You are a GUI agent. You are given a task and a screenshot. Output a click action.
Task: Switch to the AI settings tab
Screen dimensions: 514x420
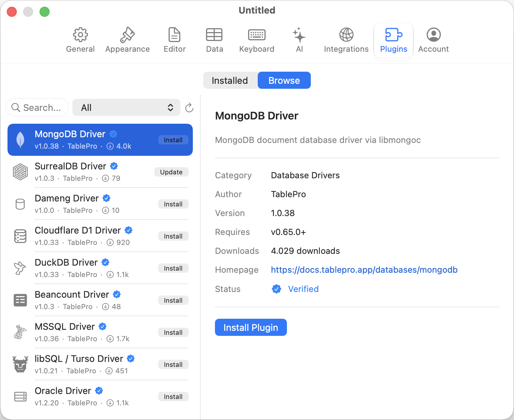point(299,40)
